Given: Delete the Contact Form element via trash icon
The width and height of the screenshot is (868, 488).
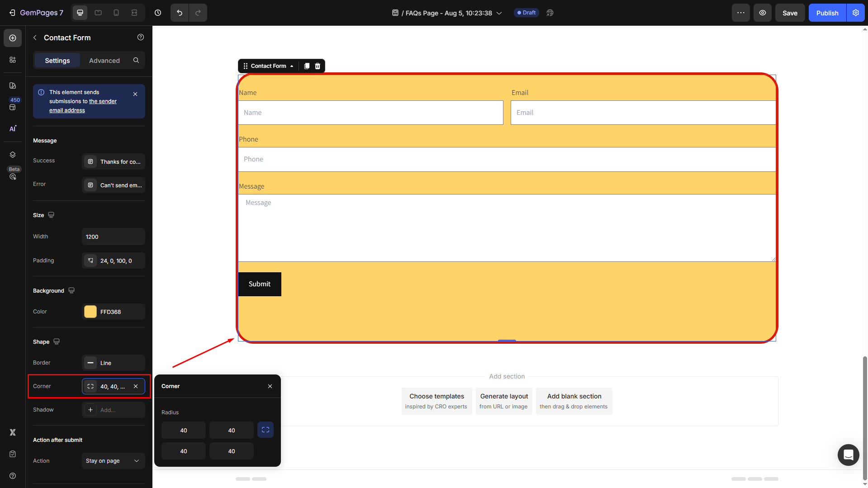Looking at the screenshot, I should pyautogui.click(x=318, y=66).
